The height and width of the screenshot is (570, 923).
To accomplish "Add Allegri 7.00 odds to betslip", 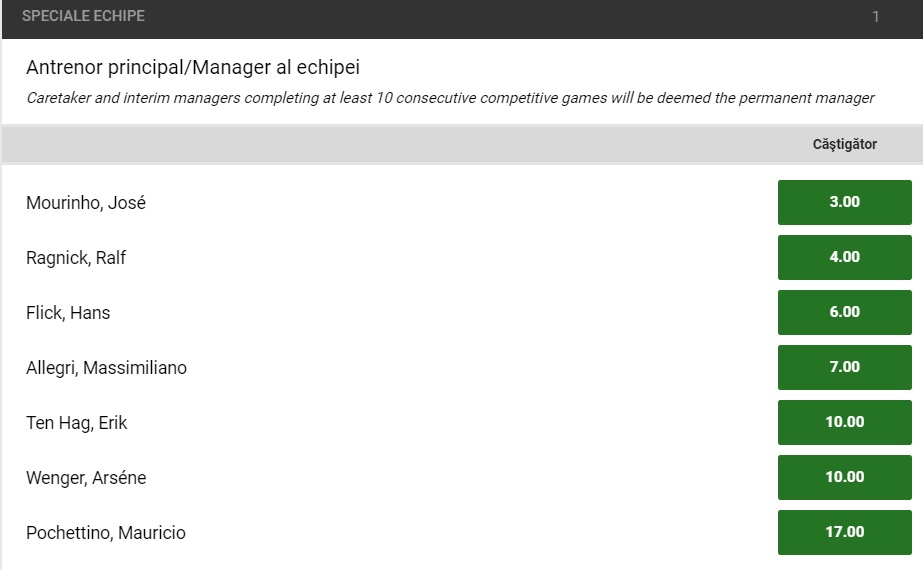I will click(x=844, y=367).
